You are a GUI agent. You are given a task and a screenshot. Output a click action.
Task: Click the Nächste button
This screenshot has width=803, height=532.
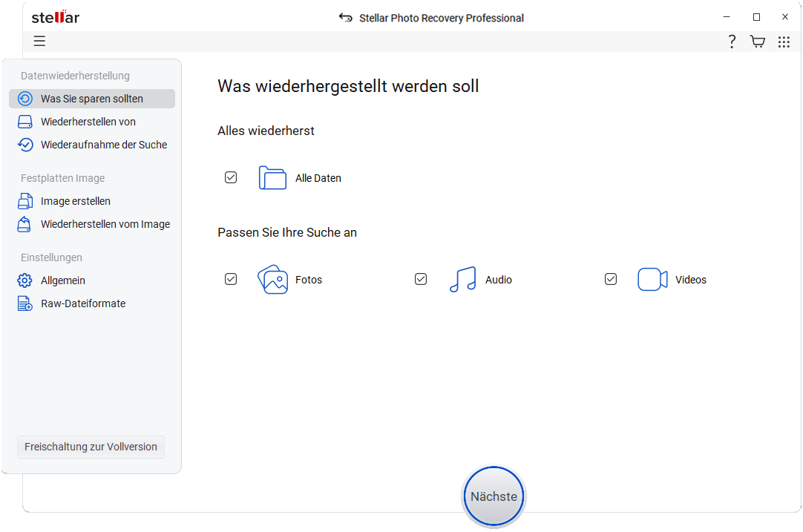(x=494, y=496)
